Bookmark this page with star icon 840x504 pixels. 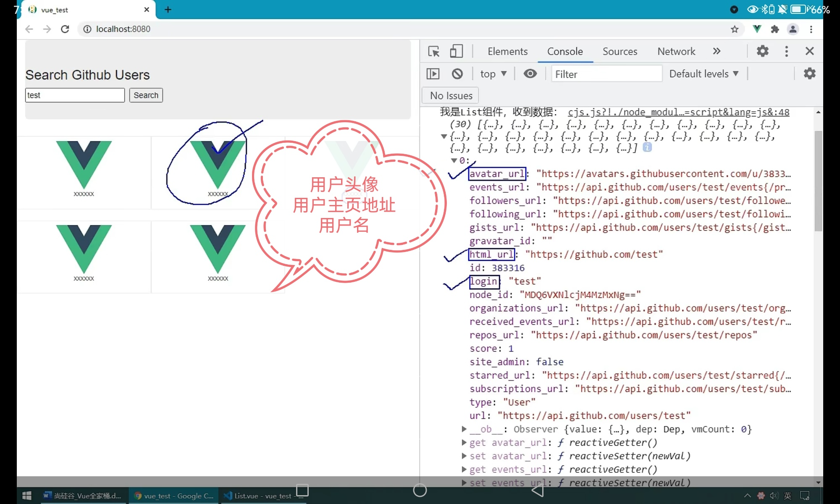pyautogui.click(x=735, y=29)
